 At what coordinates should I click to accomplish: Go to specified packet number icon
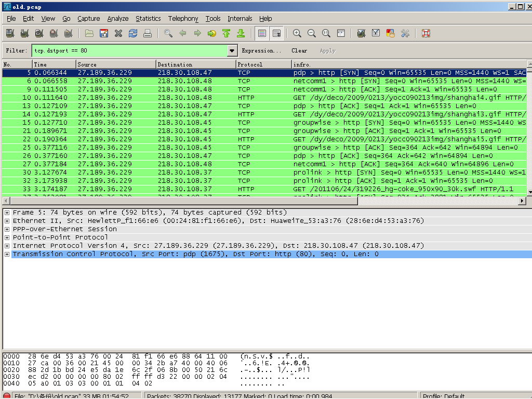(x=212, y=33)
